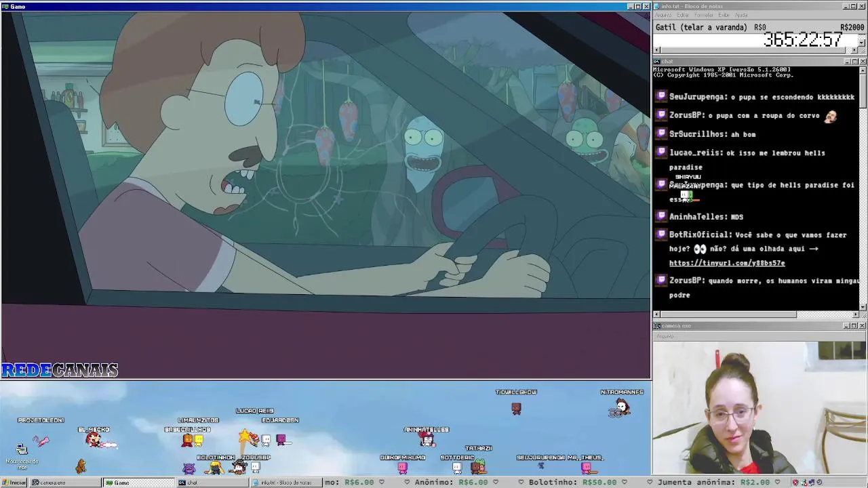Switch to camera.exe in the taskbar

point(64,483)
